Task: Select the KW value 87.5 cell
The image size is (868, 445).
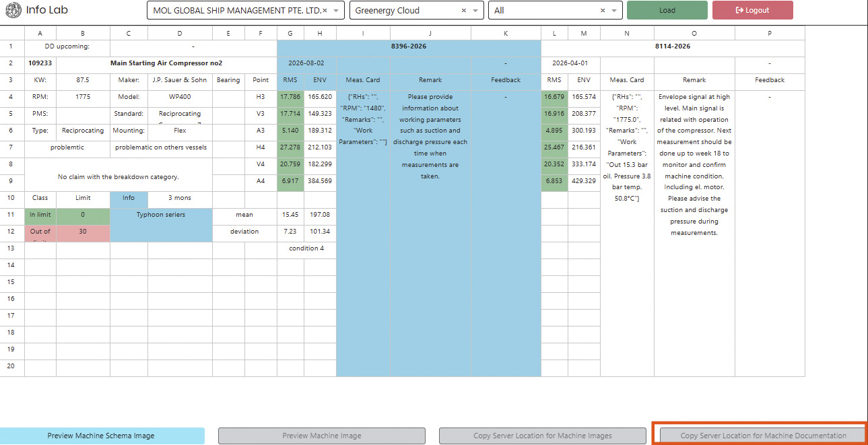Action: point(83,80)
